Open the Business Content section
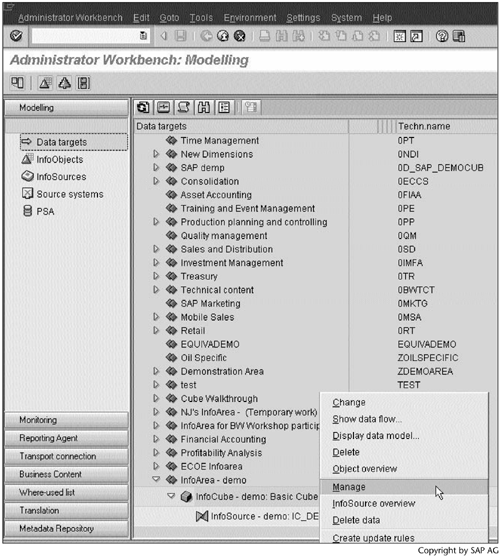 coord(66,474)
